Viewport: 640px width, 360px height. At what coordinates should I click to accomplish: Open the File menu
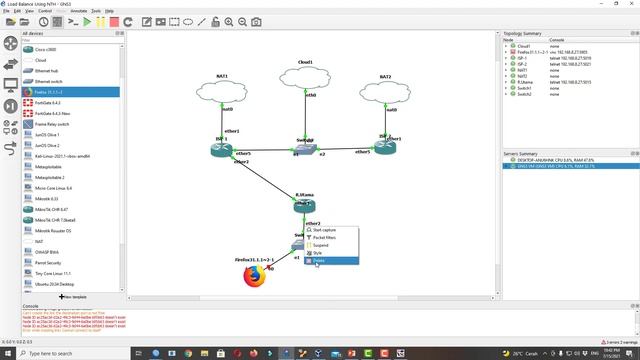tap(6, 11)
